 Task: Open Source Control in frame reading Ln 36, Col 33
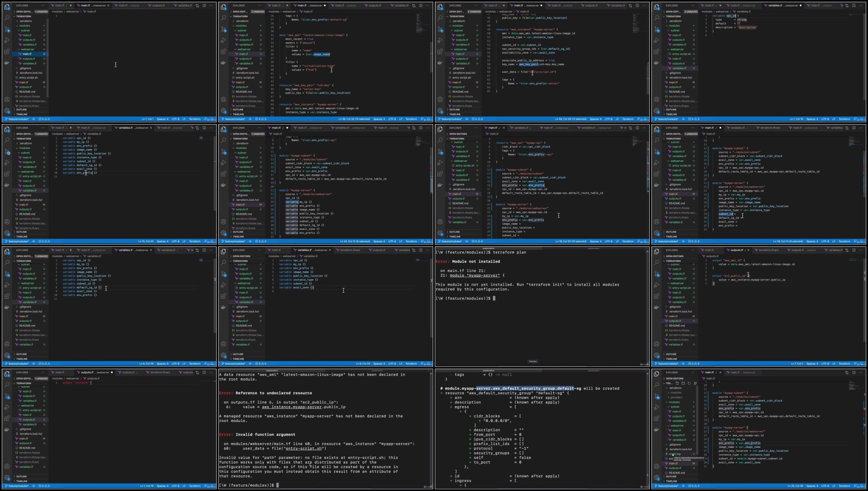pyautogui.click(x=223, y=29)
